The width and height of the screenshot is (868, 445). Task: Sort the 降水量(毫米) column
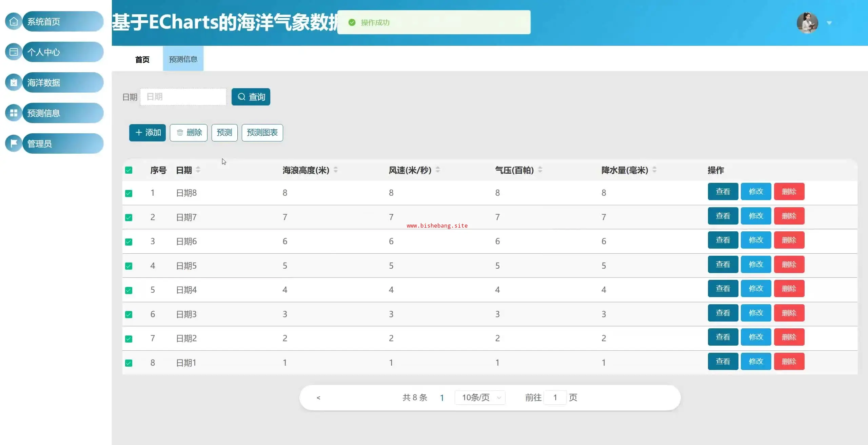pos(654,170)
